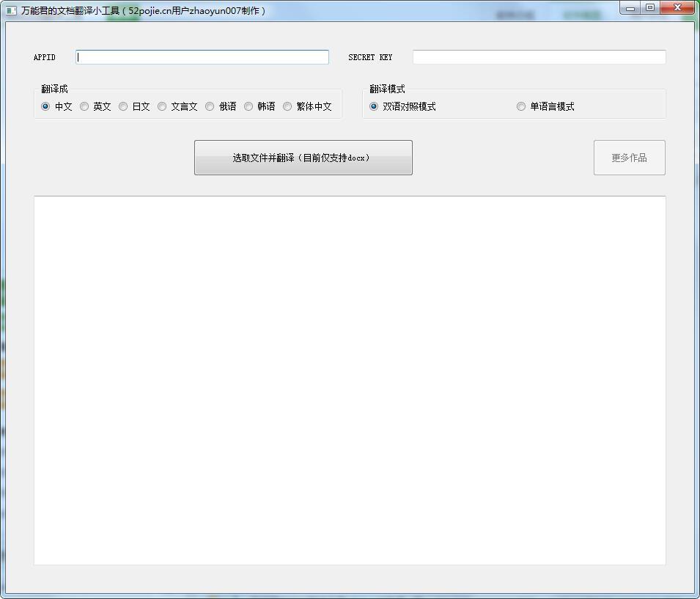Select the 俄语 radio button
700x599 pixels.
[210, 106]
